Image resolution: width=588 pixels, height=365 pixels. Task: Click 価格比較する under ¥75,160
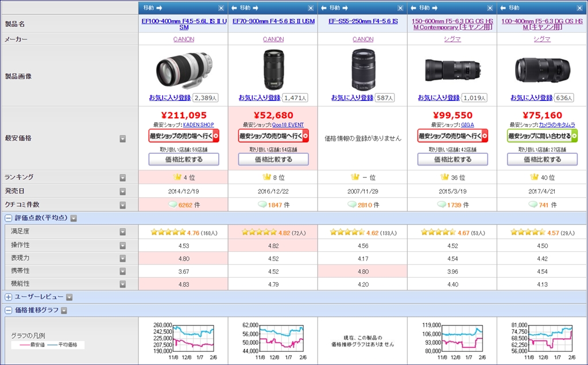[542, 160]
